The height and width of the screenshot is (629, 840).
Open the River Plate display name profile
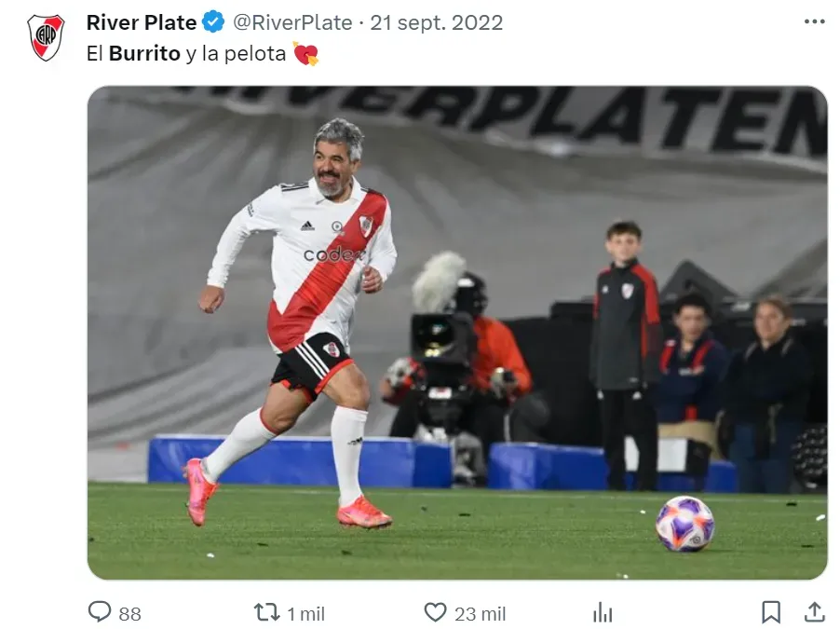142,22
